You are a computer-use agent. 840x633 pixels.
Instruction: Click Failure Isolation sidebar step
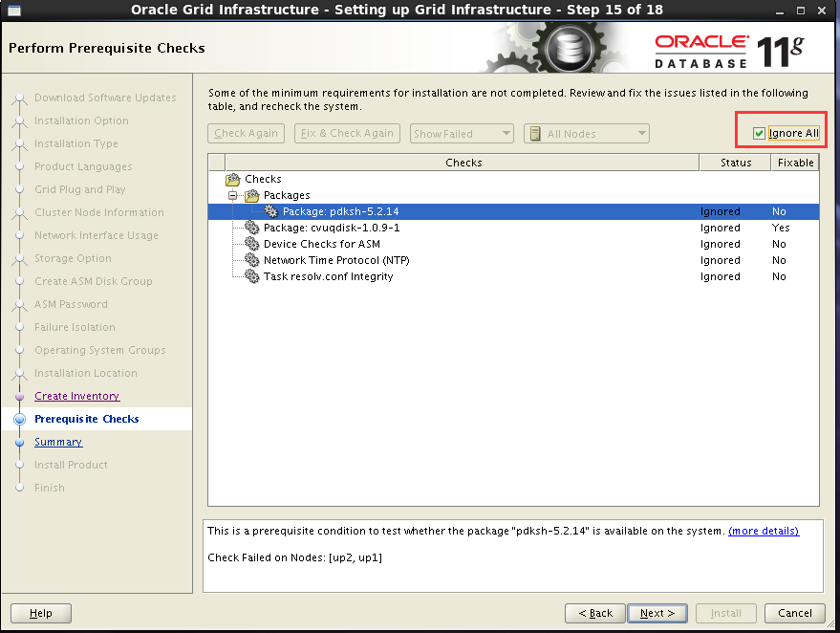click(x=75, y=327)
